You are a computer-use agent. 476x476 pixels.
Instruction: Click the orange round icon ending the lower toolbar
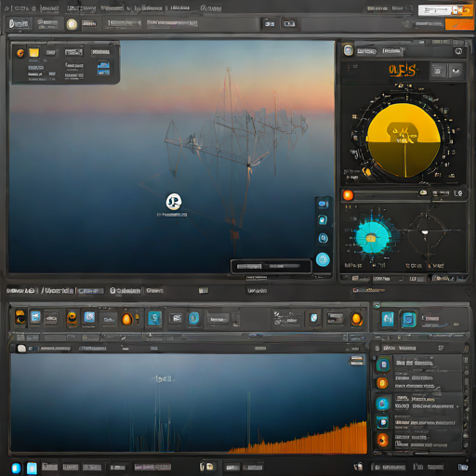click(356, 319)
